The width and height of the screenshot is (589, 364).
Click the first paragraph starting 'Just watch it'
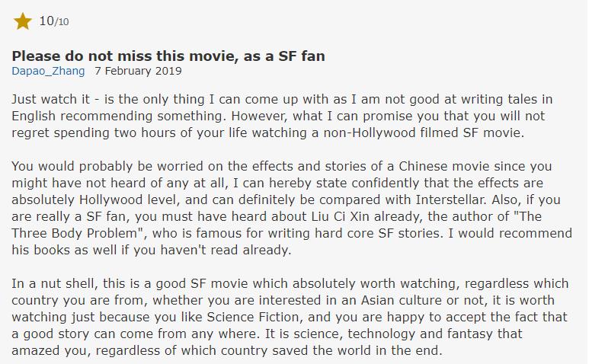point(282,116)
